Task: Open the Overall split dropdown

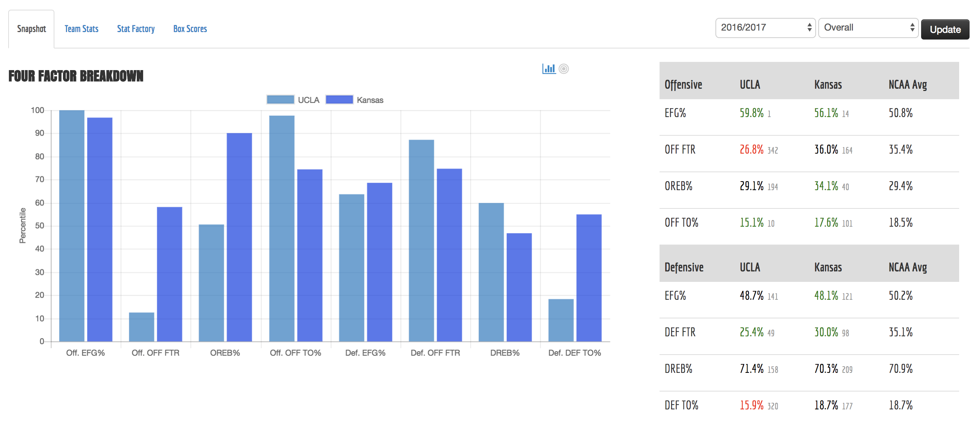Action: [x=868, y=28]
